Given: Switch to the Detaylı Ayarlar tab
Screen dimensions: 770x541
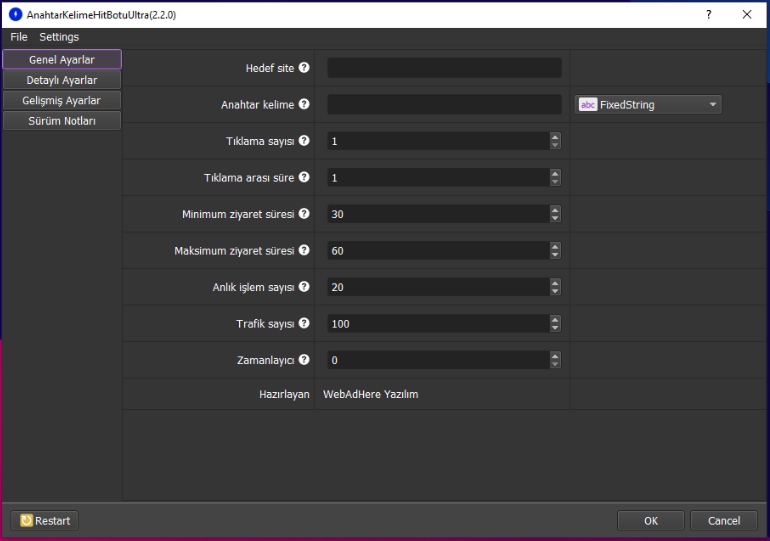Looking at the screenshot, I should [x=62, y=80].
